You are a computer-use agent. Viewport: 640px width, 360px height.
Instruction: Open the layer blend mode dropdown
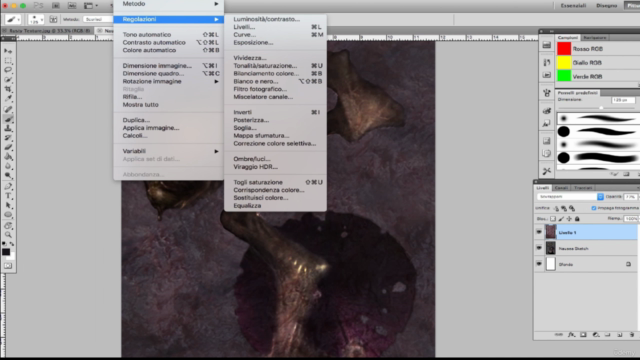point(570,197)
